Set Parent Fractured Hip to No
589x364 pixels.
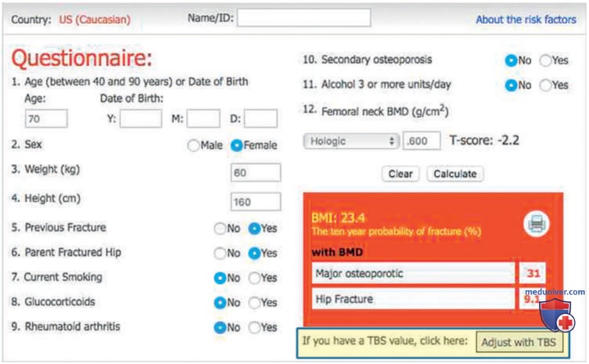coord(220,254)
